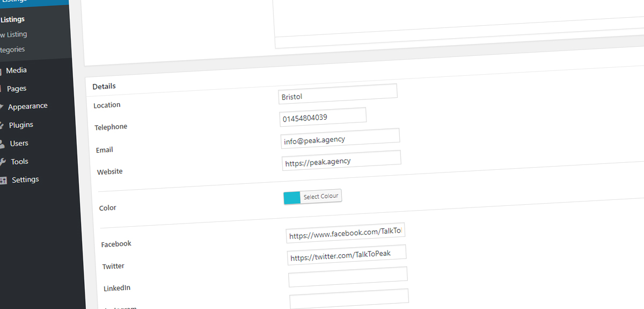Viewport: 644px width, 309px height.
Task: Click the Tools wrench icon
Action: (3, 162)
